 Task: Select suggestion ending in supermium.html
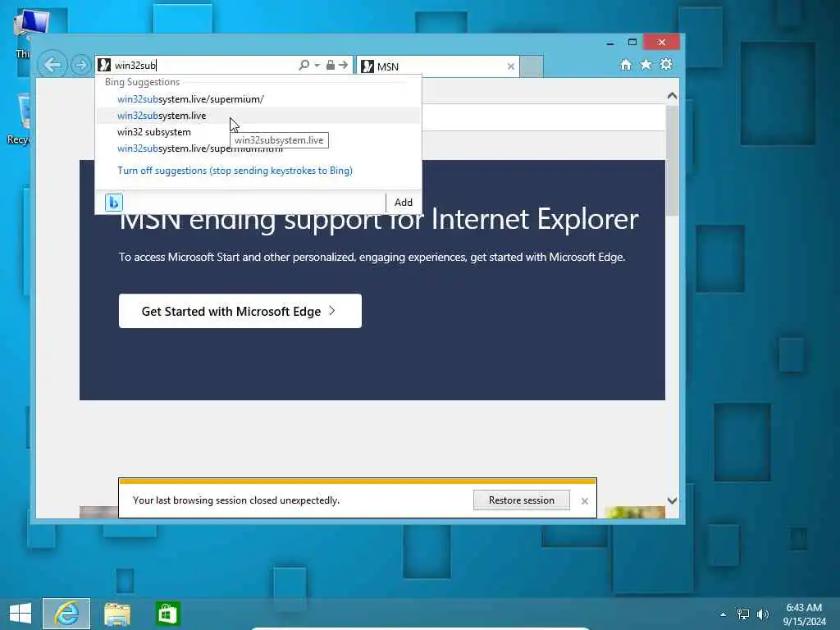(258, 148)
